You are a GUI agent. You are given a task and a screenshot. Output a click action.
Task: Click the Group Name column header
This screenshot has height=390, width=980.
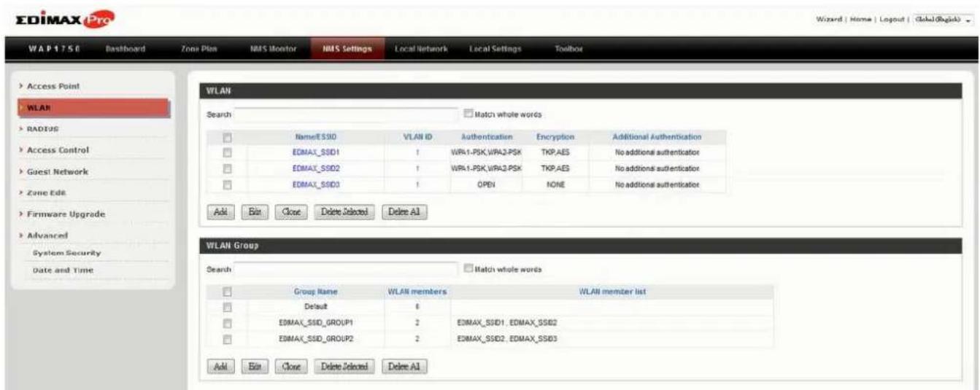point(315,292)
